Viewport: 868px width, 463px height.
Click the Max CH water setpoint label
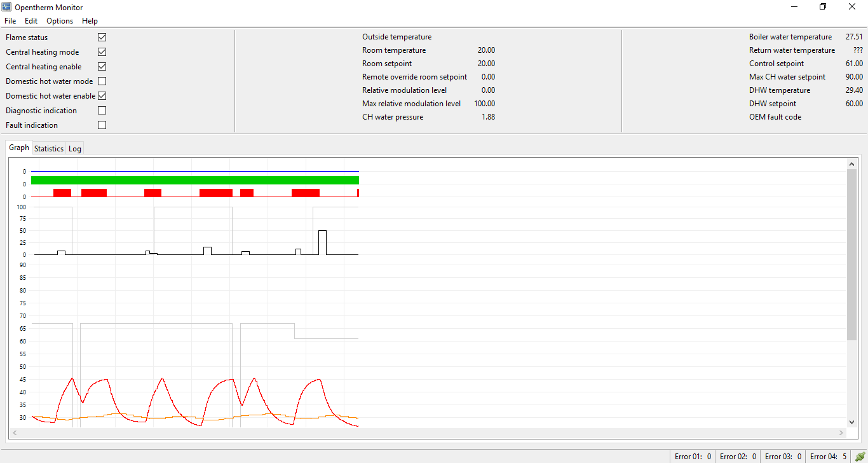click(787, 77)
